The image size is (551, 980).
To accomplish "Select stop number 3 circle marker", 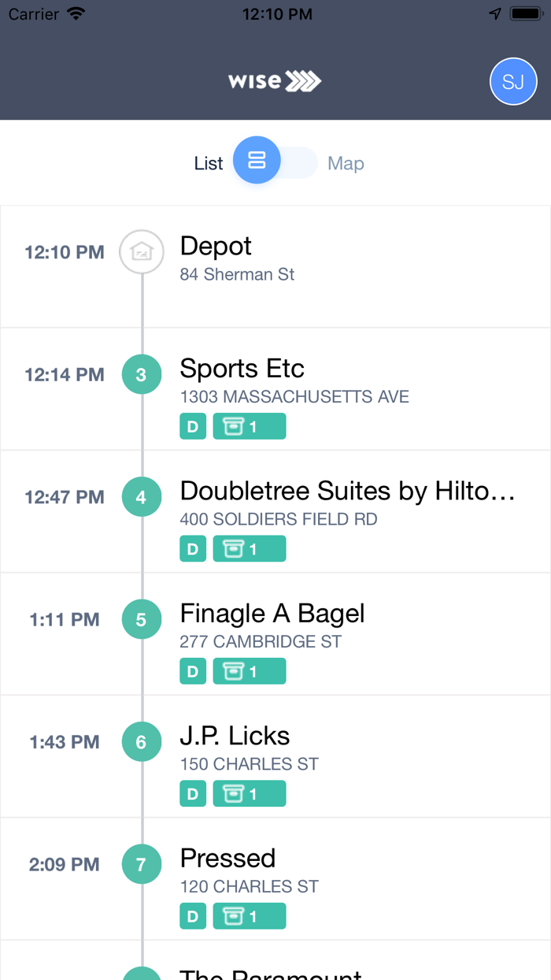I will click(142, 375).
